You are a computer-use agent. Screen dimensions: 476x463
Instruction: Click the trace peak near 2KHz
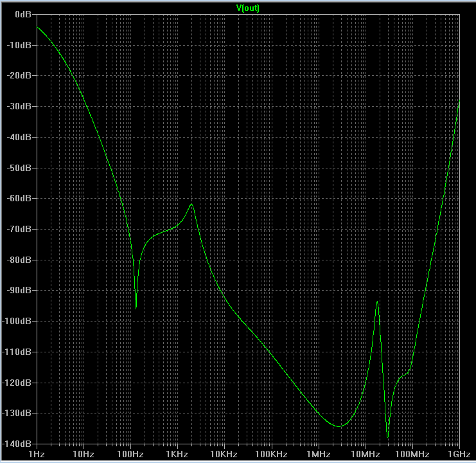pos(191,204)
